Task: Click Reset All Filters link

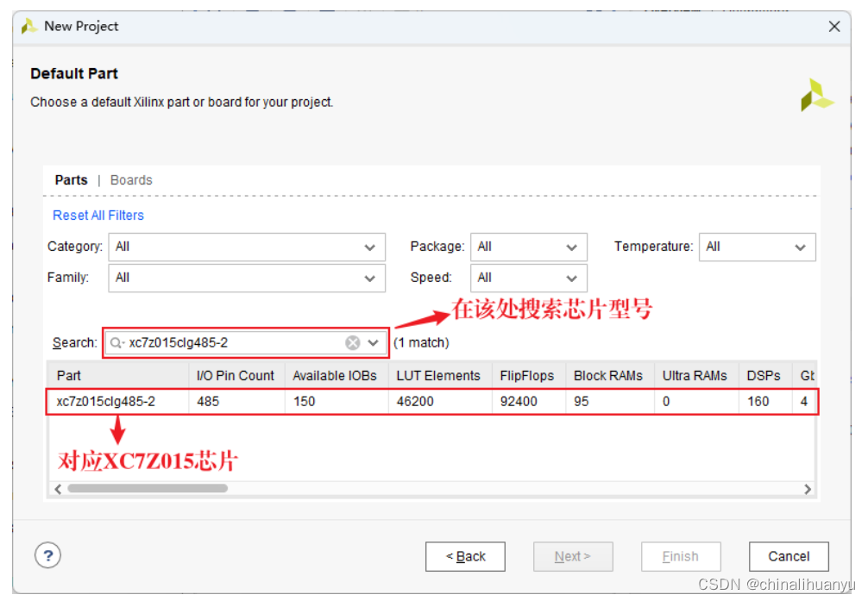Action: click(x=98, y=216)
